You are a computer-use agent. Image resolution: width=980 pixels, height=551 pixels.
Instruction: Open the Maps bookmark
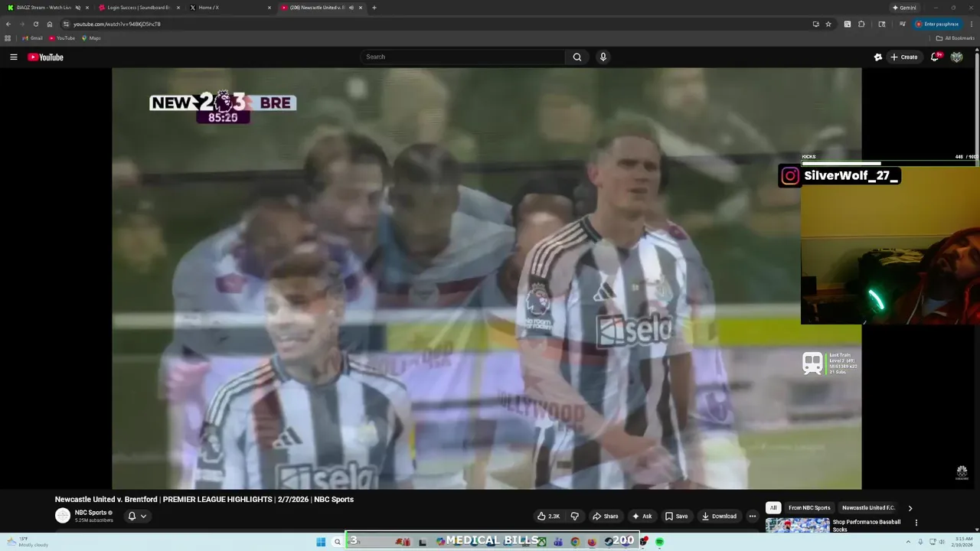click(x=90, y=38)
